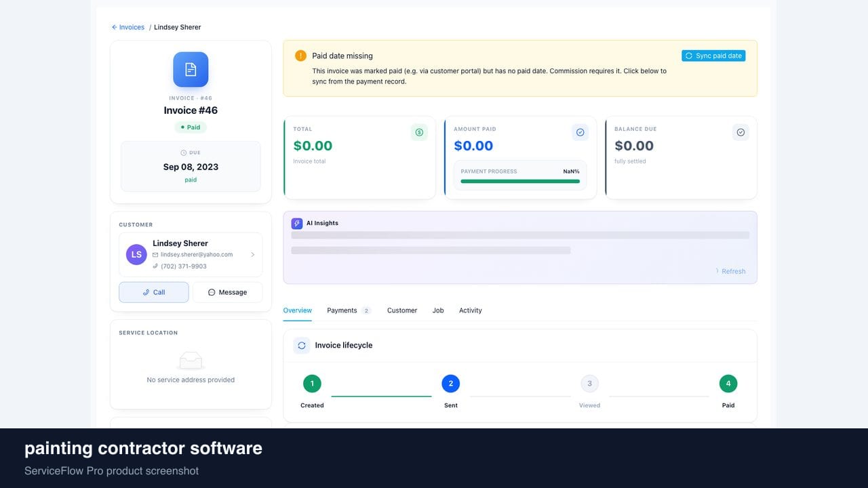Click the Paid date missing heading
Image resolution: width=868 pixels, height=488 pixels.
pos(342,56)
